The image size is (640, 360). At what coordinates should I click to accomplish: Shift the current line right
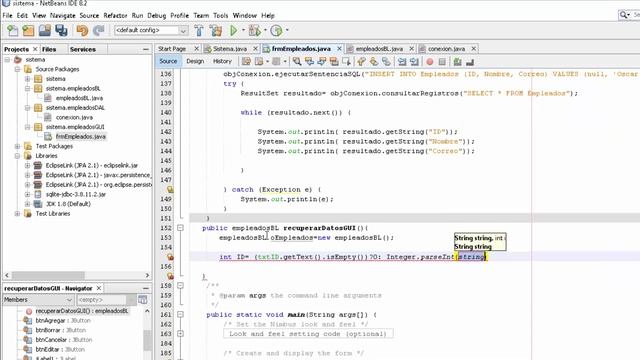click(x=414, y=62)
